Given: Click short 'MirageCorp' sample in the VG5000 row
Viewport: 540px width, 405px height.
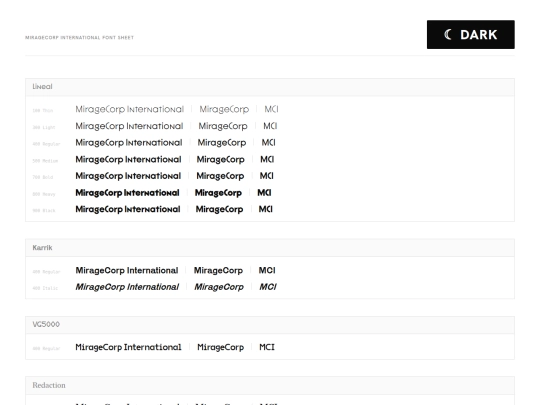Looking at the screenshot, I should 220,347.
